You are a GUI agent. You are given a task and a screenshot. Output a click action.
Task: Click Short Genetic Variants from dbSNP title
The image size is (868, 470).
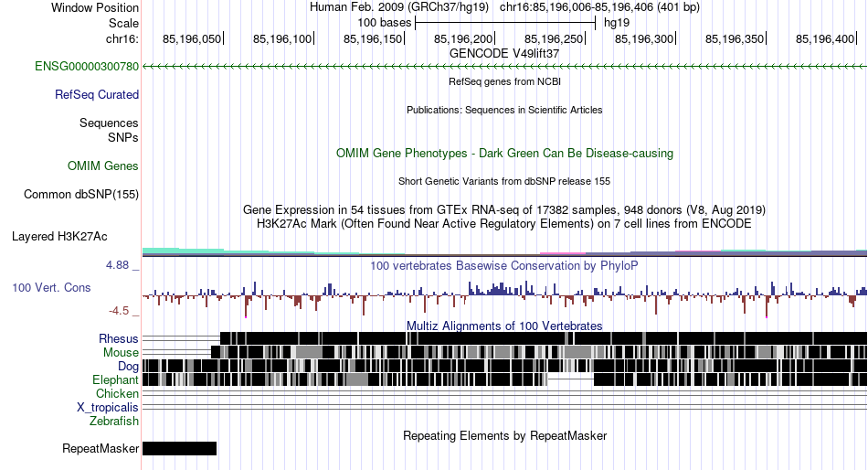[504, 181]
